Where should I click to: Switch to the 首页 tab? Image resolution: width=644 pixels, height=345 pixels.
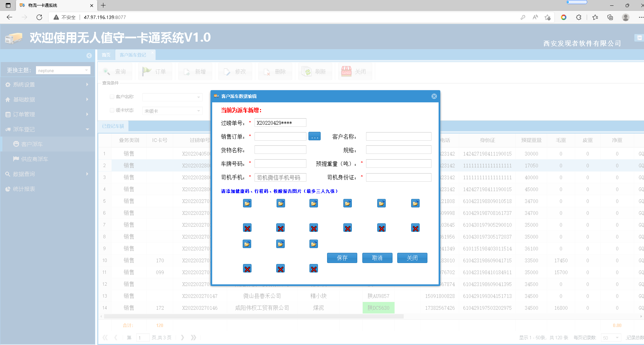pos(106,55)
